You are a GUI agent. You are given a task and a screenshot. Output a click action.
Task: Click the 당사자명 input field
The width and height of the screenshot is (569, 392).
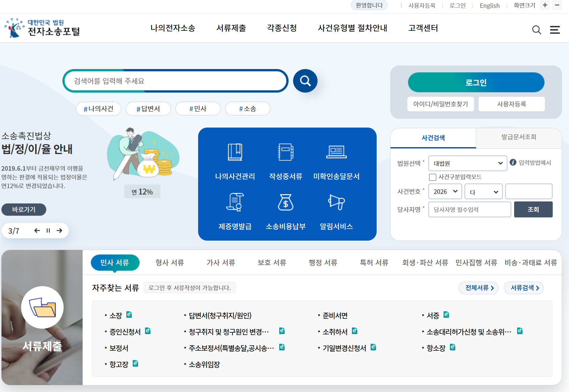(x=469, y=209)
